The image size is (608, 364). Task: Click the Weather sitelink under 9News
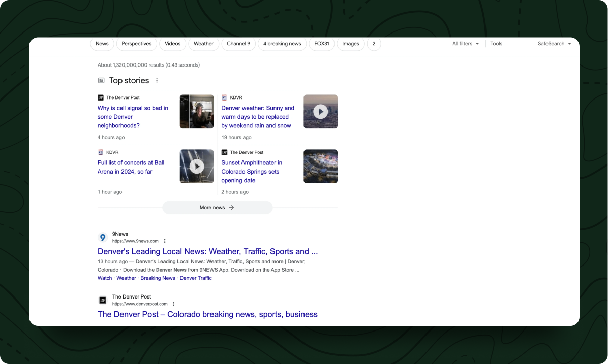coord(126,278)
